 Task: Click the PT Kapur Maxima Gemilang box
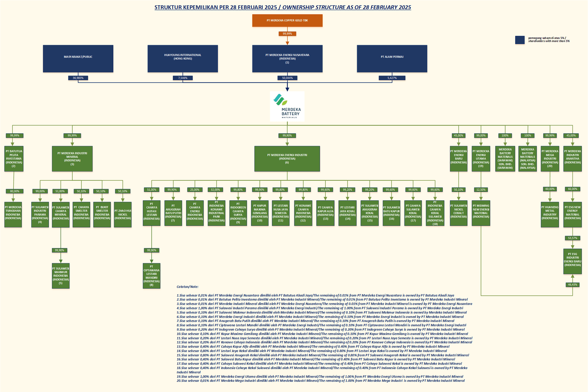260,213
